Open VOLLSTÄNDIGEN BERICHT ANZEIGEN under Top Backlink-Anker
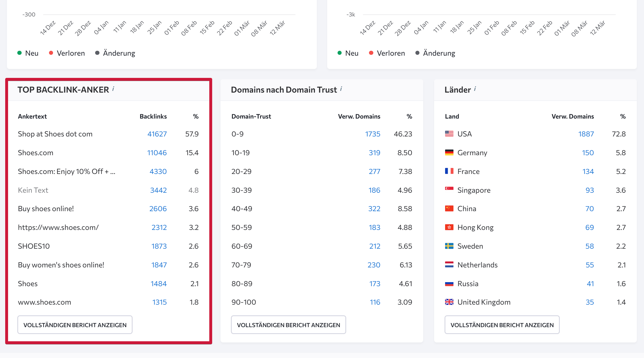The height and width of the screenshot is (358, 644). pyautogui.click(x=75, y=325)
